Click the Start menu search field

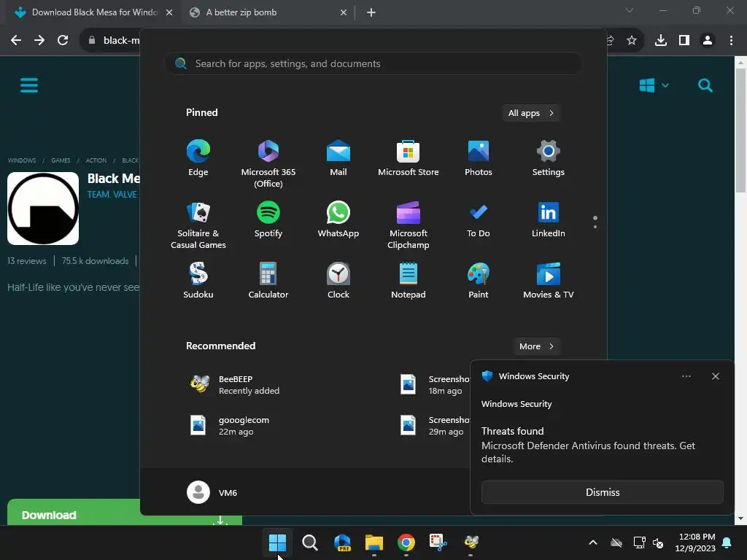coord(373,64)
